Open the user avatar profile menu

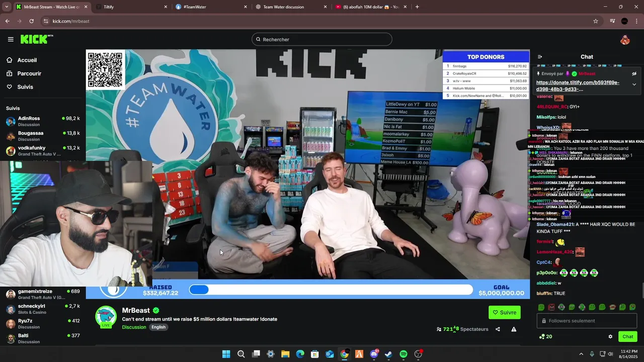[625, 40]
